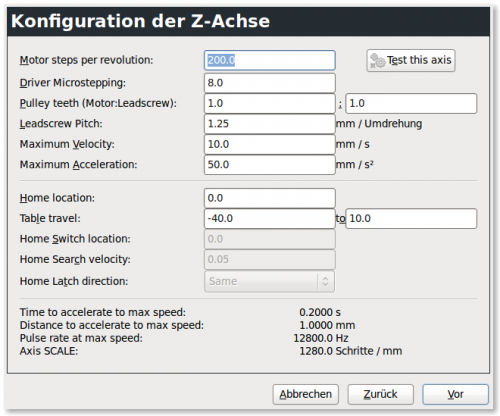Click the Konfiguration der Z-Achse title bar
This screenshot has height=416, width=500.
tap(248, 21)
